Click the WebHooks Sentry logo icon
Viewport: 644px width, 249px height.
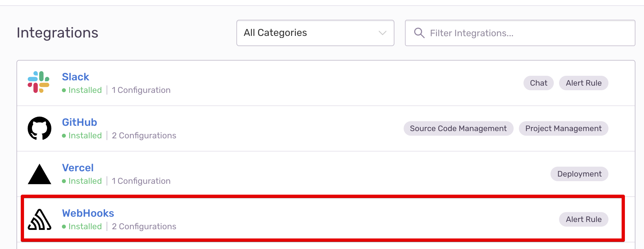point(40,219)
